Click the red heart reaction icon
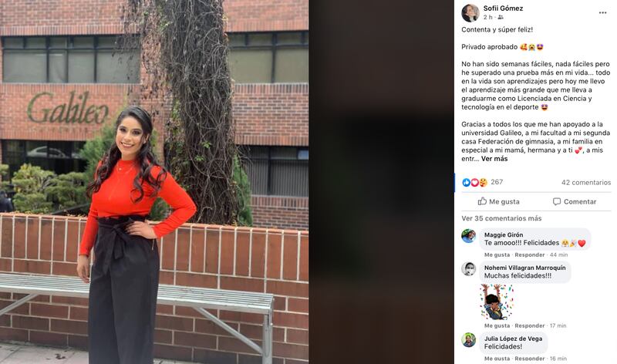617x364 pixels. (x=474, y=182)
